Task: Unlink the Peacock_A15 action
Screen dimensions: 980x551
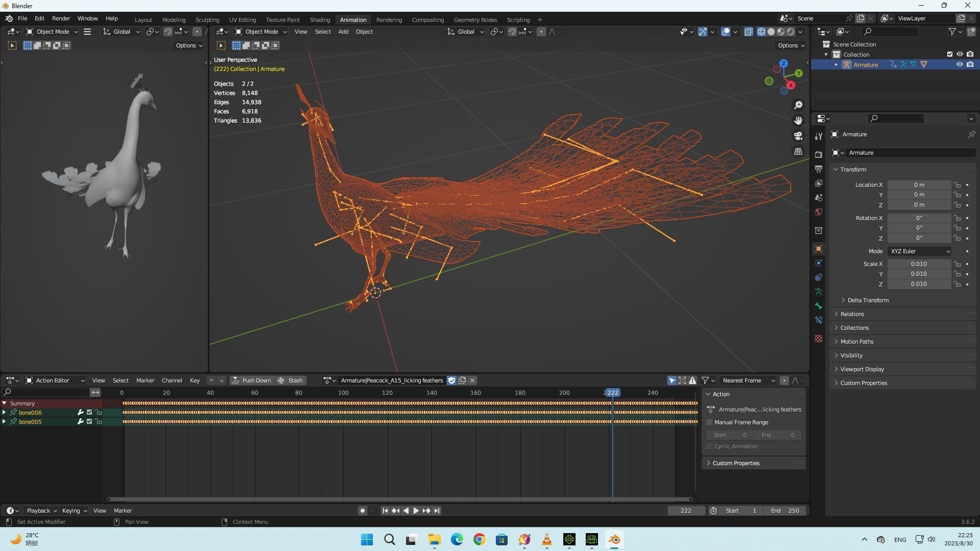Action: 472,380
